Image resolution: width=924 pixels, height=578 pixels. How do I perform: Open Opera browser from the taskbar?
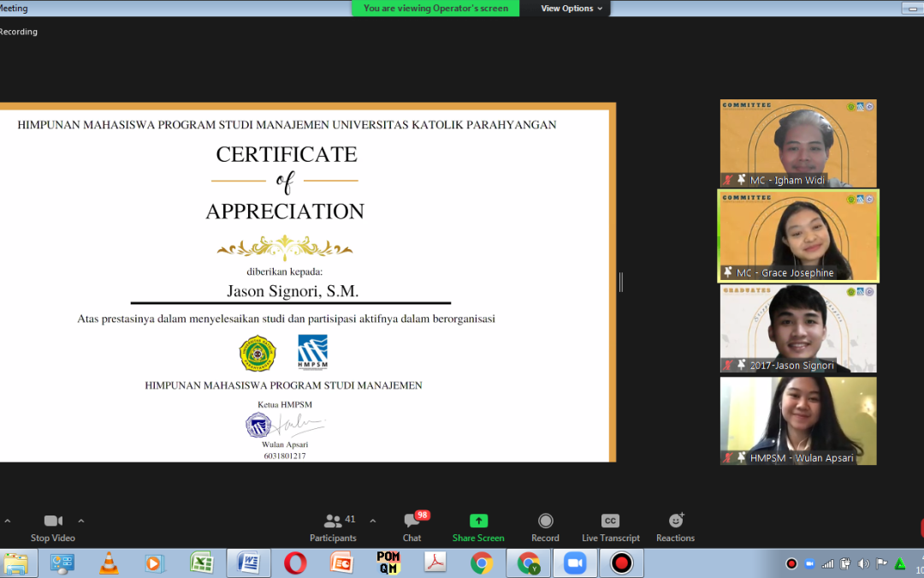pyautogui.click(x=295, y=563)
